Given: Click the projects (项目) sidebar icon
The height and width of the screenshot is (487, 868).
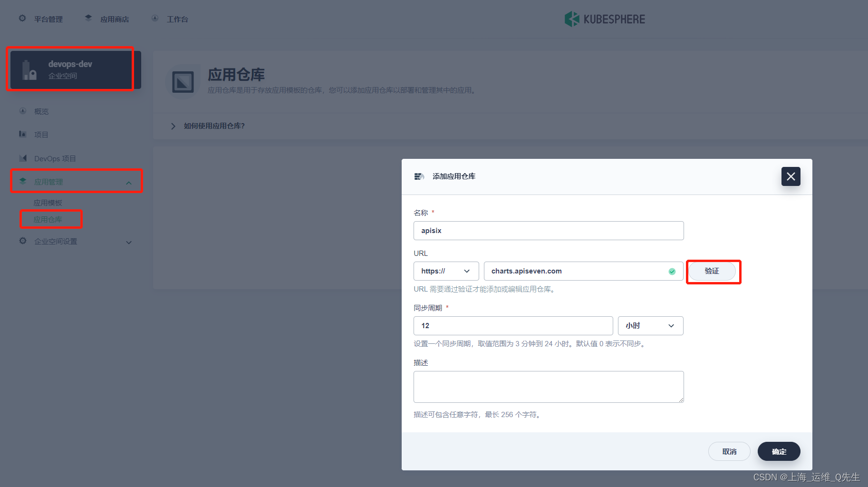Looking at the screenshot, I should [23, 134].
